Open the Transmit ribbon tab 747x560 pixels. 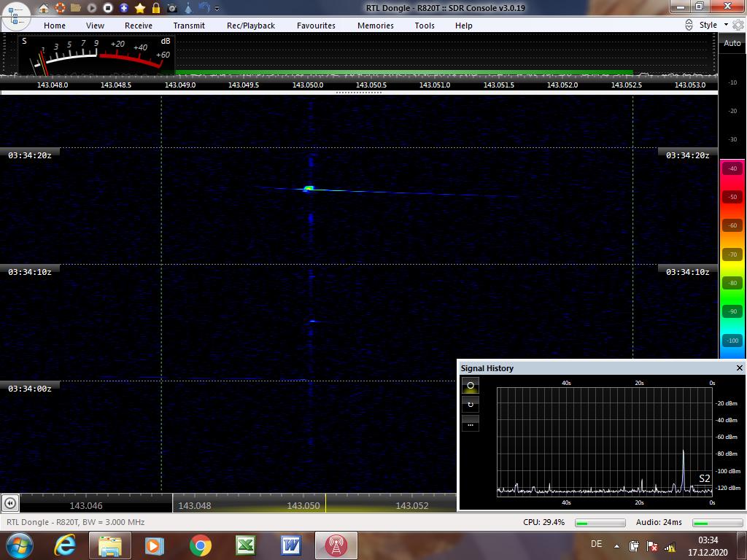(x=189, y=26)
